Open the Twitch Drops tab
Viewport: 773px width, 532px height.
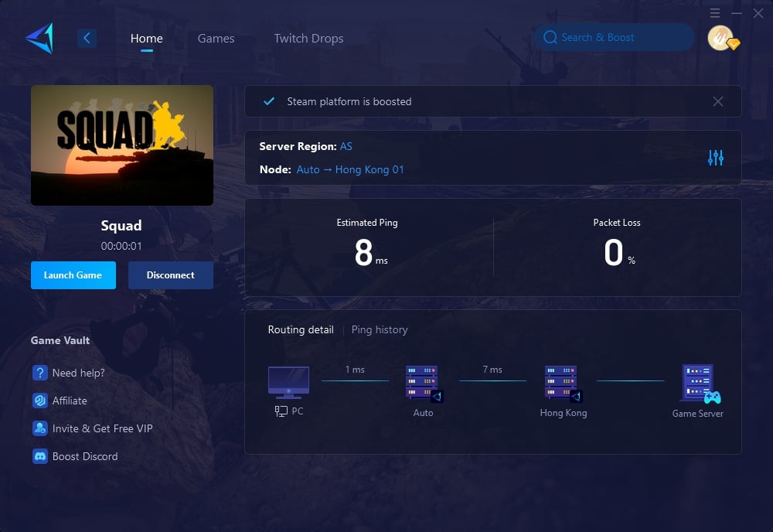coord(308,39)
